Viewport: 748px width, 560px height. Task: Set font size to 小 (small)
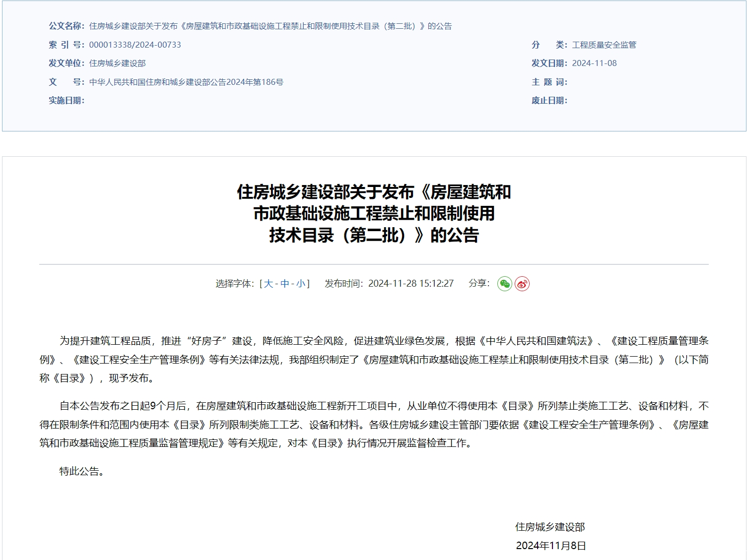(301, 284)
